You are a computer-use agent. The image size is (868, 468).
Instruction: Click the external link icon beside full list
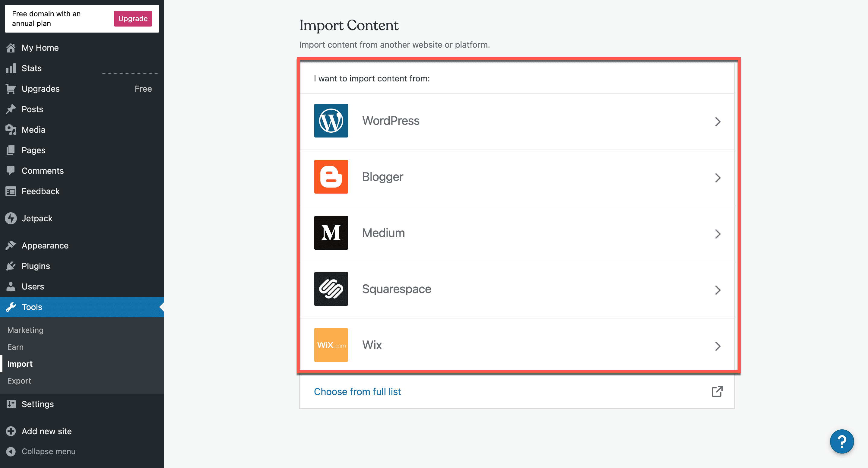coord(717,391)
